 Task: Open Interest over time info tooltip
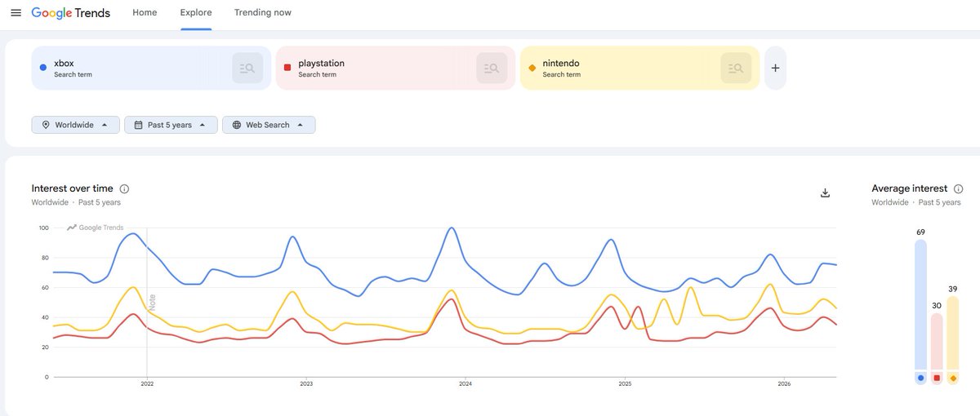[124, 188]
